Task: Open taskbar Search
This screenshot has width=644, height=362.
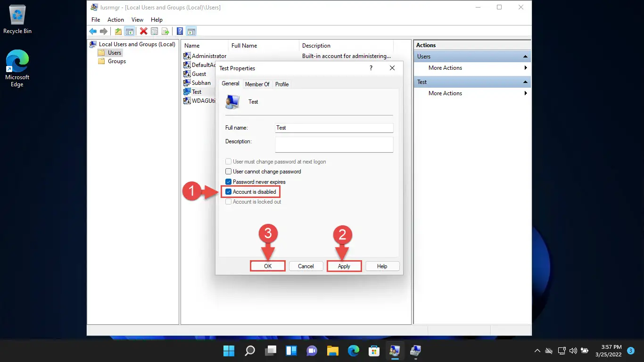Action: 249,351
